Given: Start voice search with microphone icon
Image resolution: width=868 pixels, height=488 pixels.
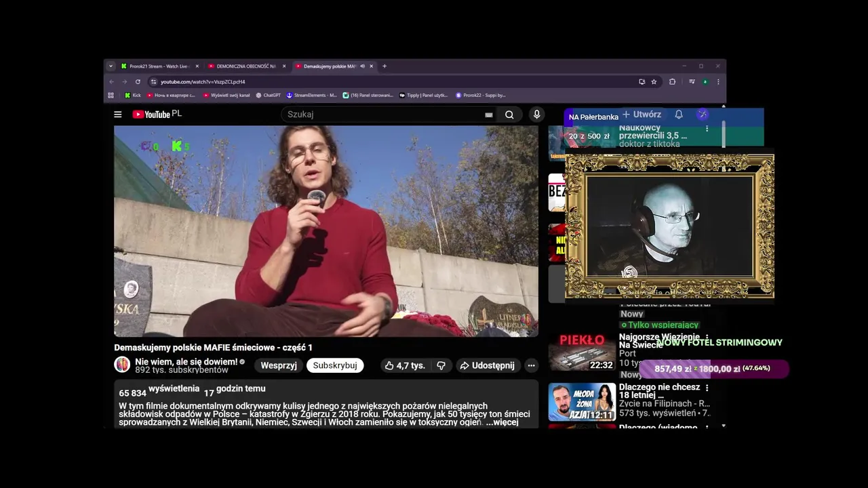Looking at the screenshot, I should point(536,115).
